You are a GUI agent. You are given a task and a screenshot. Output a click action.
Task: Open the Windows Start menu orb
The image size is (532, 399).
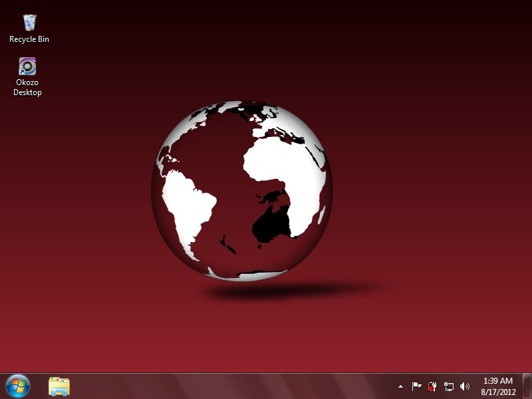[18, 386]
